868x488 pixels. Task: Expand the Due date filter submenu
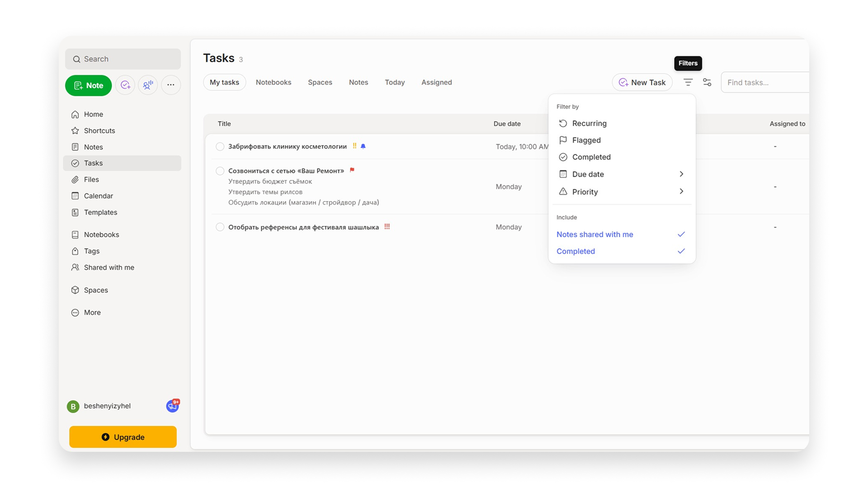tap(622, 174)
